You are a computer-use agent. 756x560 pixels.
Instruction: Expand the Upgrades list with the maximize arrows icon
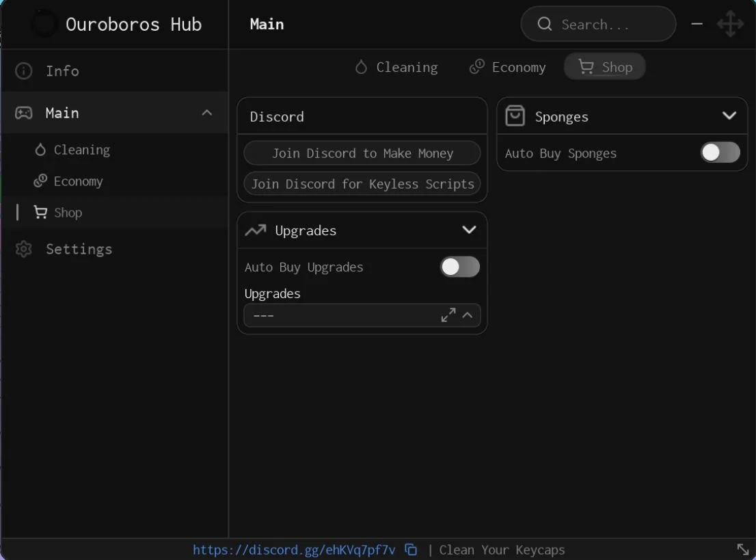coord(448,315)
